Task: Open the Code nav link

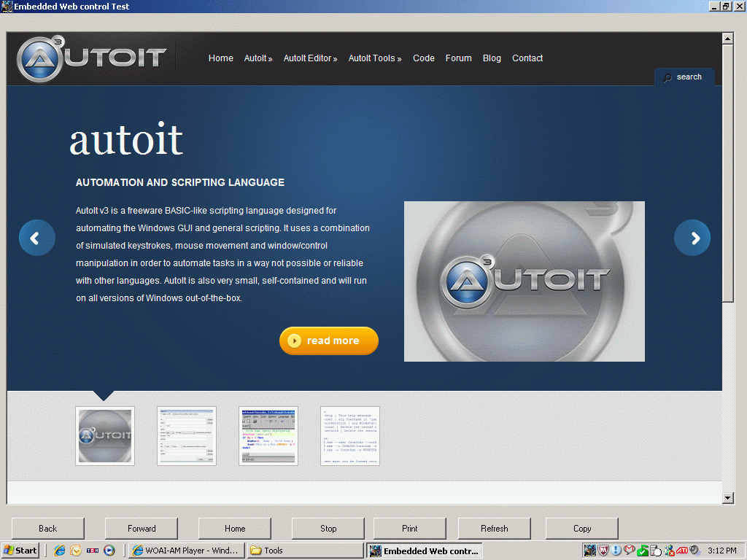Action: (x=424, y=58)
